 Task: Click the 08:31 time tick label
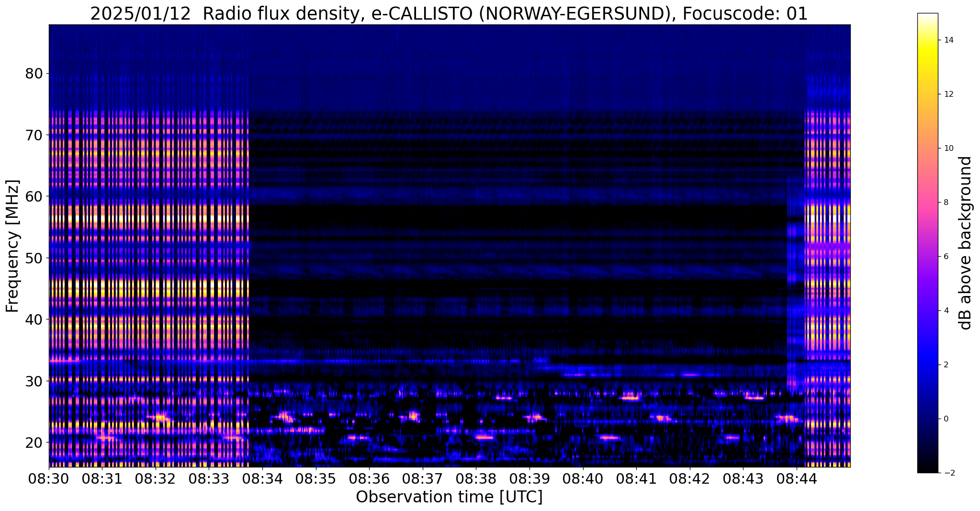point(102,478)
